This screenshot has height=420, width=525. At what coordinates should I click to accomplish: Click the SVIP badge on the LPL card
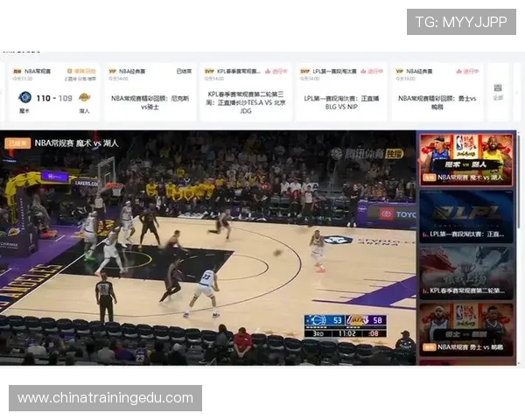click(x=305, y=72)
